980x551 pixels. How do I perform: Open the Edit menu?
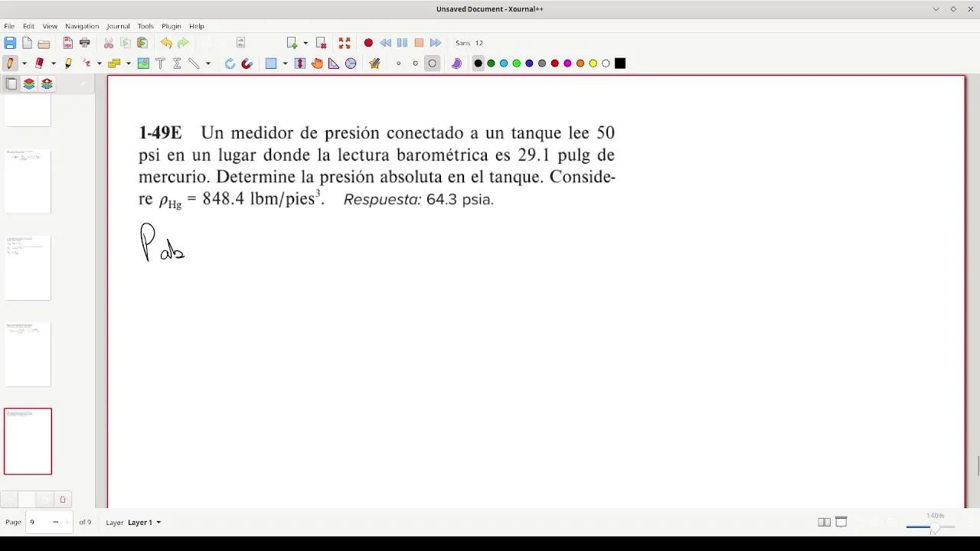tap(28, 26)
